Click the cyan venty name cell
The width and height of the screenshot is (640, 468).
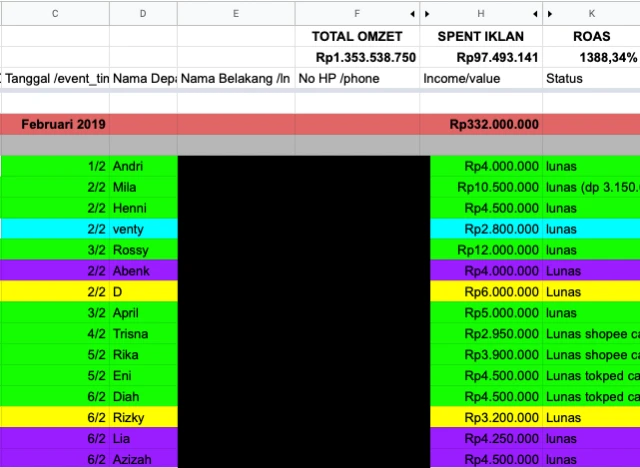pos(143,229)
